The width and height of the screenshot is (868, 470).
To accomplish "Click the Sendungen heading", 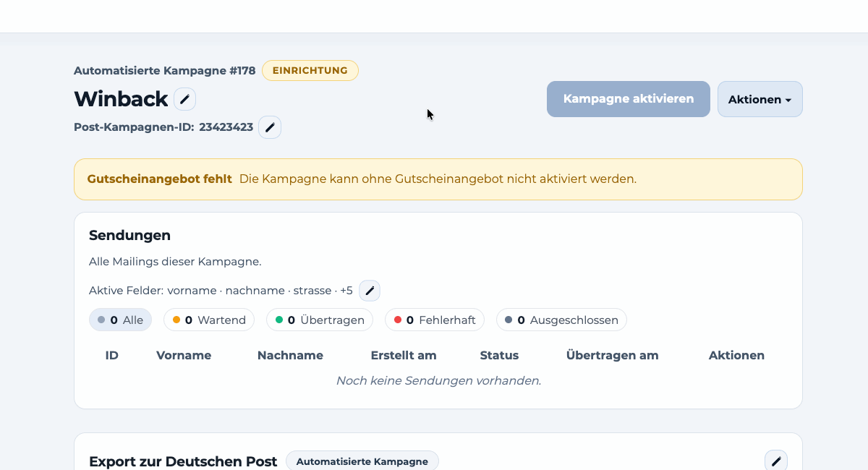I will 129,235.
